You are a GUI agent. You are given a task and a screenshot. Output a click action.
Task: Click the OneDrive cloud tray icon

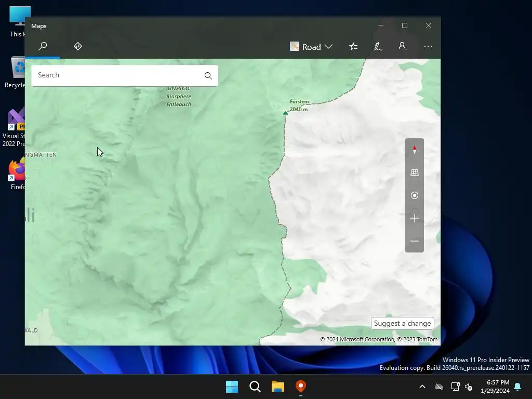pyautogui.click(x=439, y=387)
